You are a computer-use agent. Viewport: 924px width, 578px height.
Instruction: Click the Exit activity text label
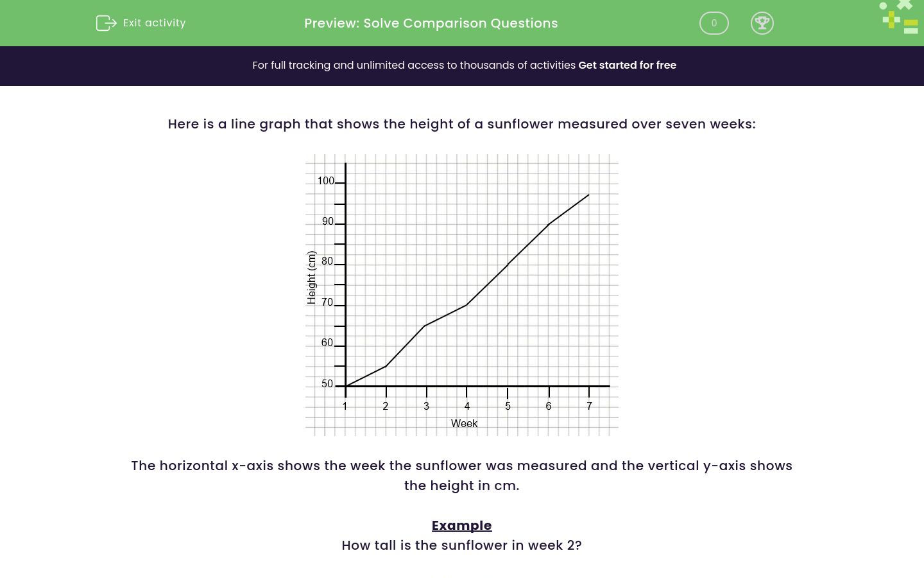154,23
